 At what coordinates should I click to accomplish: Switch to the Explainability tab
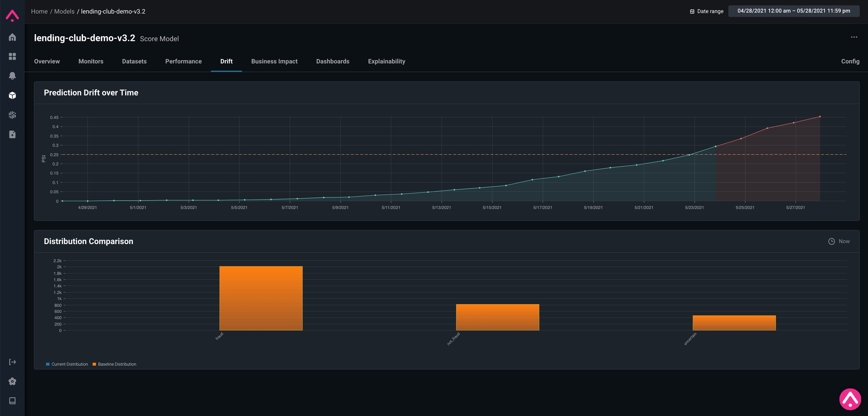click(x=387, y=61)
